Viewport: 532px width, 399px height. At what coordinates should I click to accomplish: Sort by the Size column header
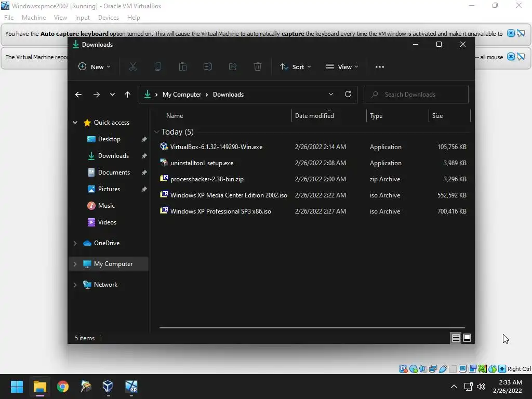(449, 116)
